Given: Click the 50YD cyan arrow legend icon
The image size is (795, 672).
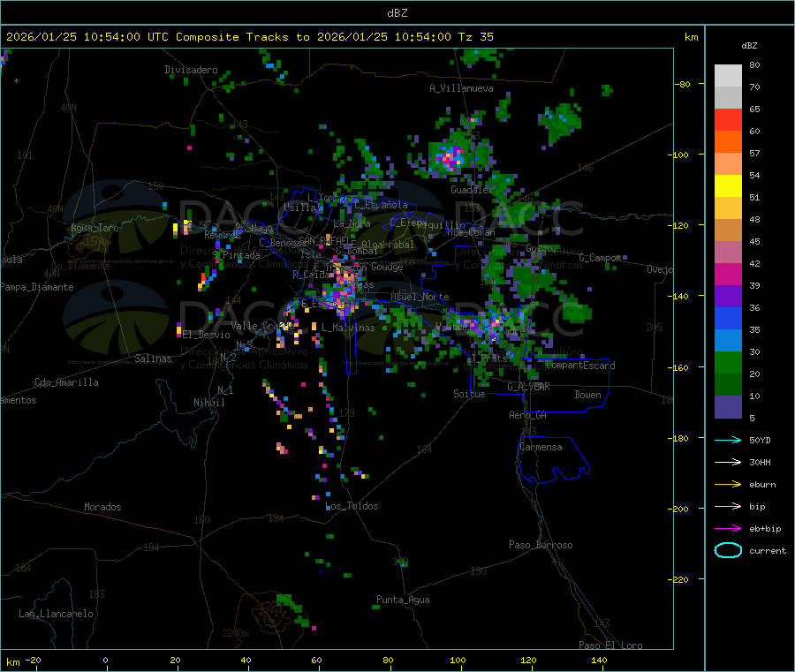Looking at the screenshot, I should point(728,440).
